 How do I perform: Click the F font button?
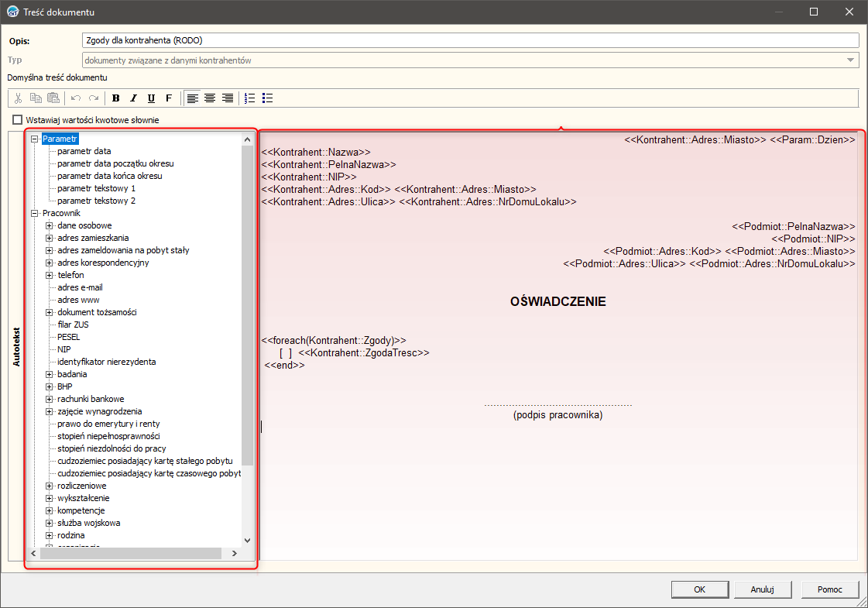169,98
